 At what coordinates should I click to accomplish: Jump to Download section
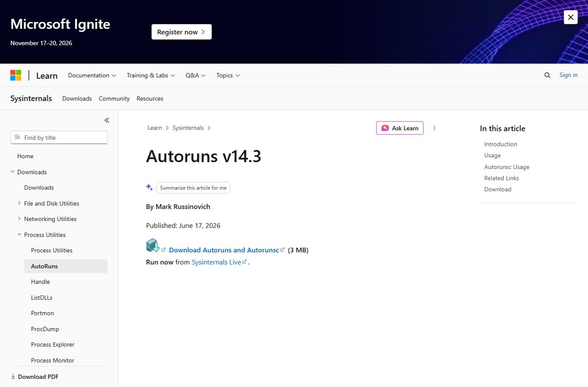(498, 190)
